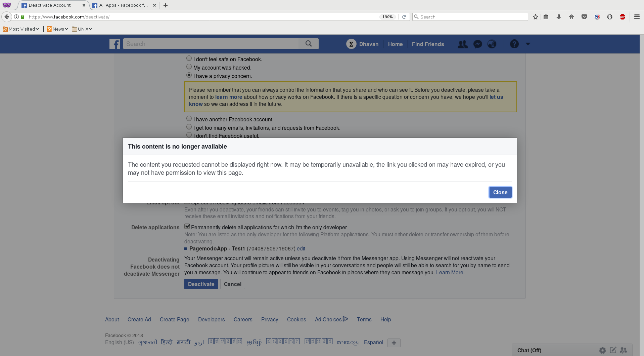Open the Firefox hamburger menu
This screenshot has height=356, width=644.
point(637,17)
